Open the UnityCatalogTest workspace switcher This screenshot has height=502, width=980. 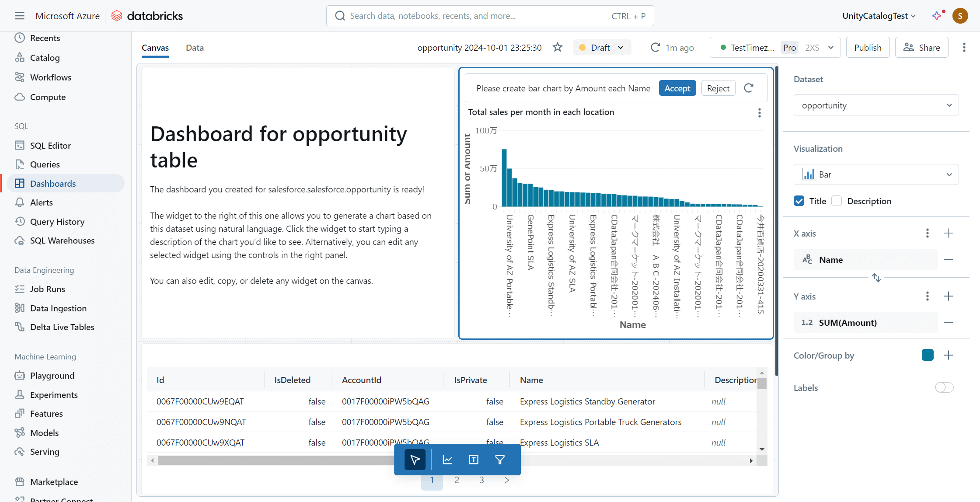879,16
